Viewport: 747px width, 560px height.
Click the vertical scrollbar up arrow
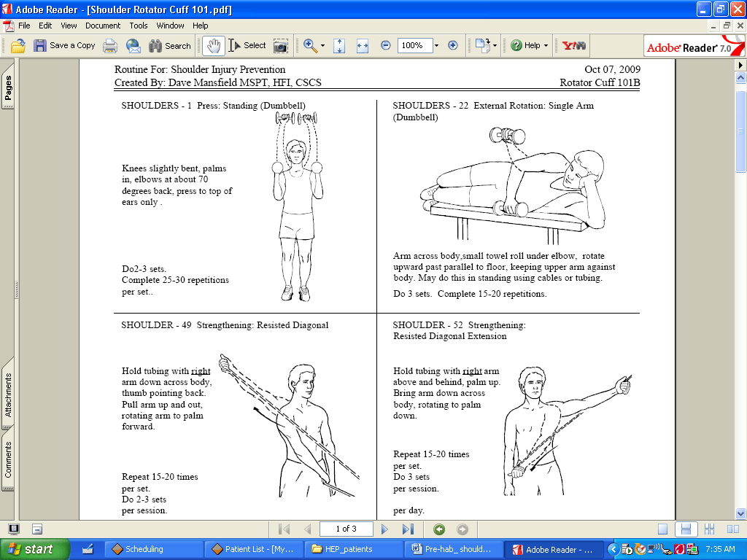coord(740,77)
